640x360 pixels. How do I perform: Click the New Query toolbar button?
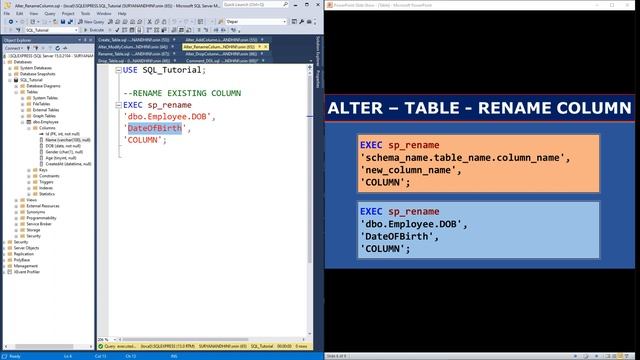point(91,22)
